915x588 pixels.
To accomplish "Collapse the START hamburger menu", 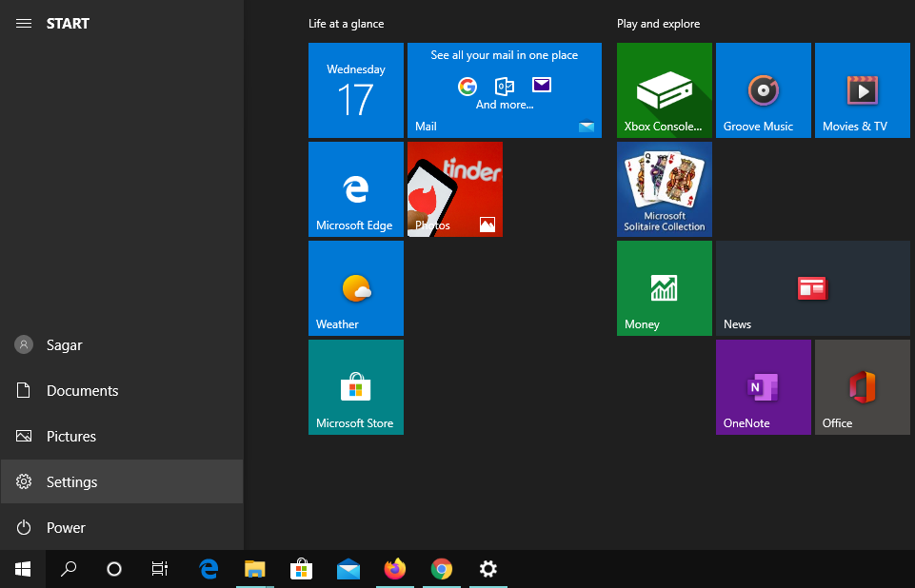I will coord(24,24).
